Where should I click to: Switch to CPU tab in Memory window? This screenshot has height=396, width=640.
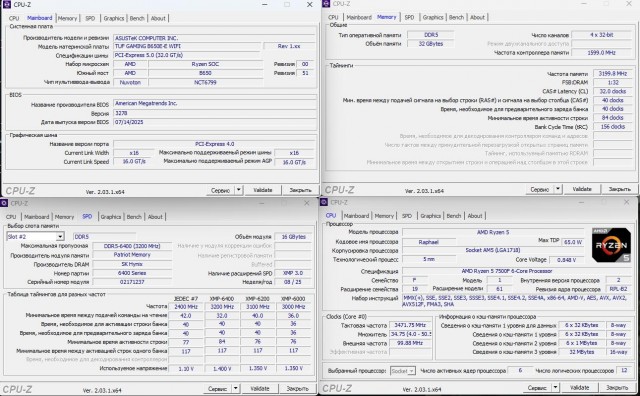tap(333, 17)
